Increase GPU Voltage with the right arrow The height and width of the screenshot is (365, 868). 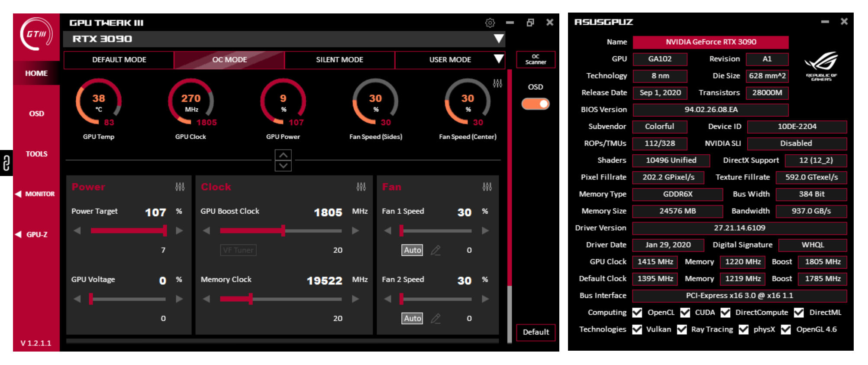pos(179,299)
